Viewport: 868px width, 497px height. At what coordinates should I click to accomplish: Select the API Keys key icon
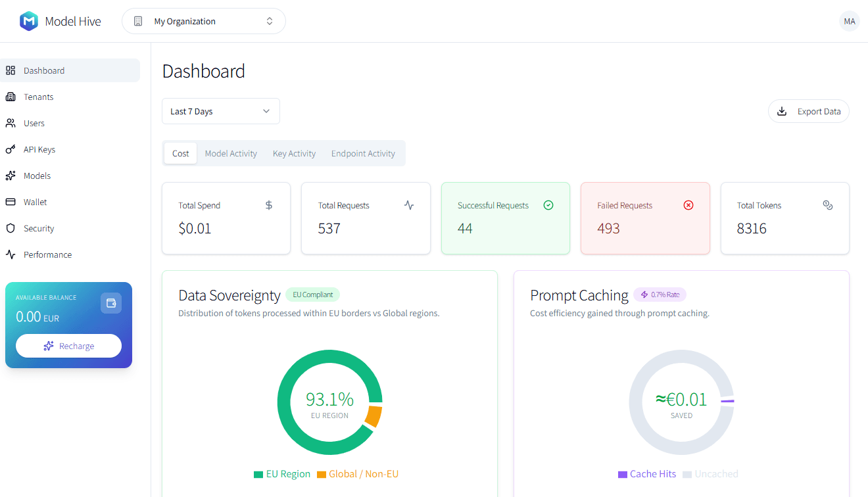pyautogui.click(x=11, y=149)
